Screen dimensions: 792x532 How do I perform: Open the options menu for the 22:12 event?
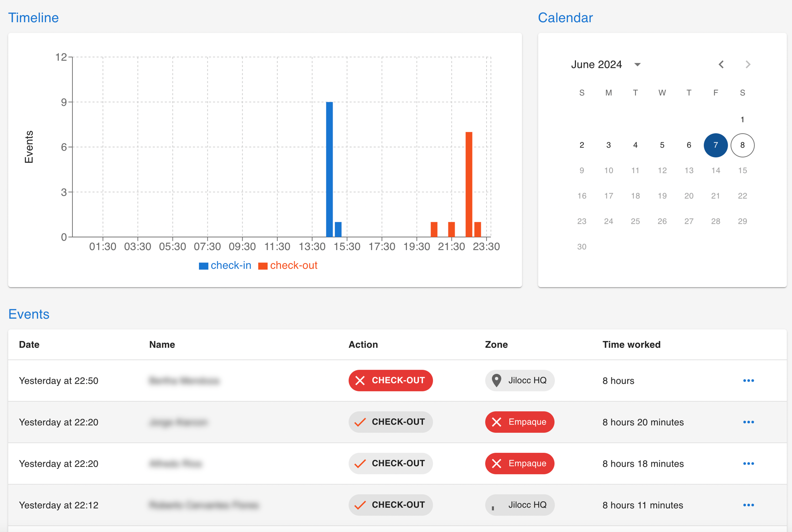point(748,505)
